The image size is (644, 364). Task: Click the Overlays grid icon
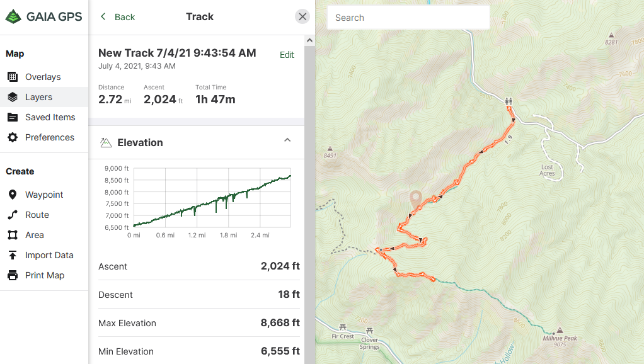[x=13, y=77]
